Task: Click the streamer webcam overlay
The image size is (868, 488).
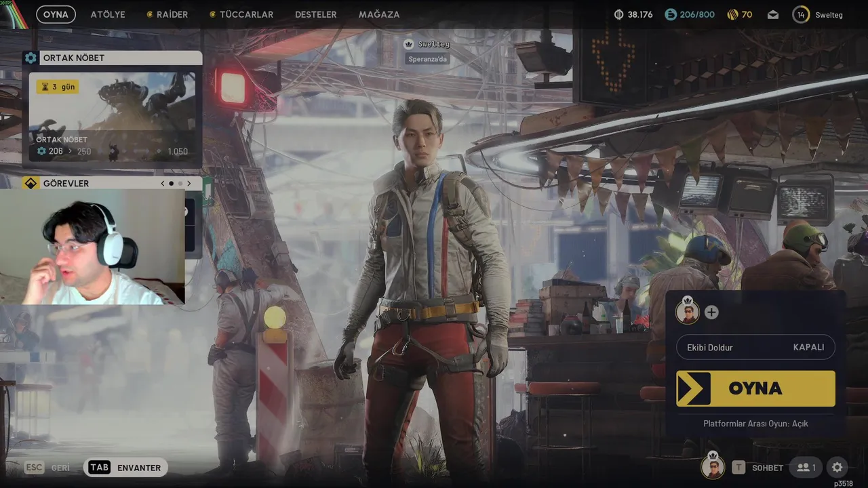Action: (92, 247)
